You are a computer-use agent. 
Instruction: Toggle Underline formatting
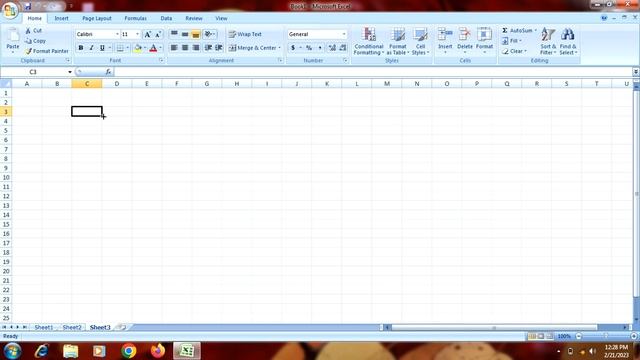(102, 48)
